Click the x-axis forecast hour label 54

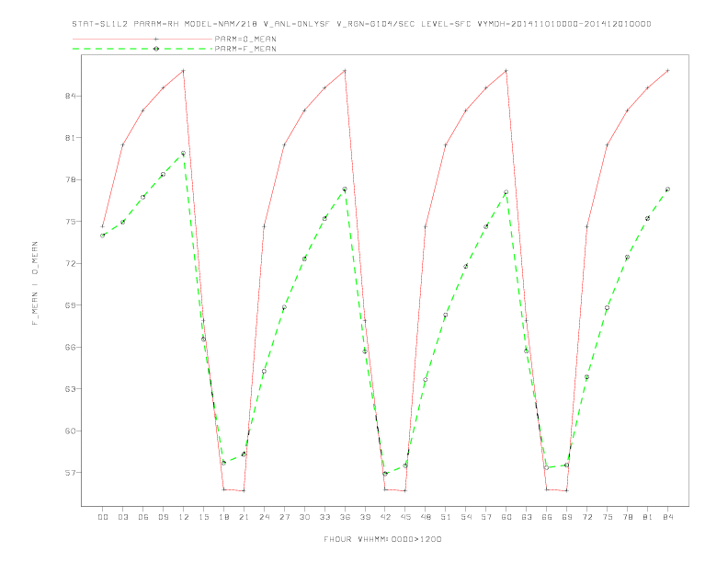click(x=466, y=517)
